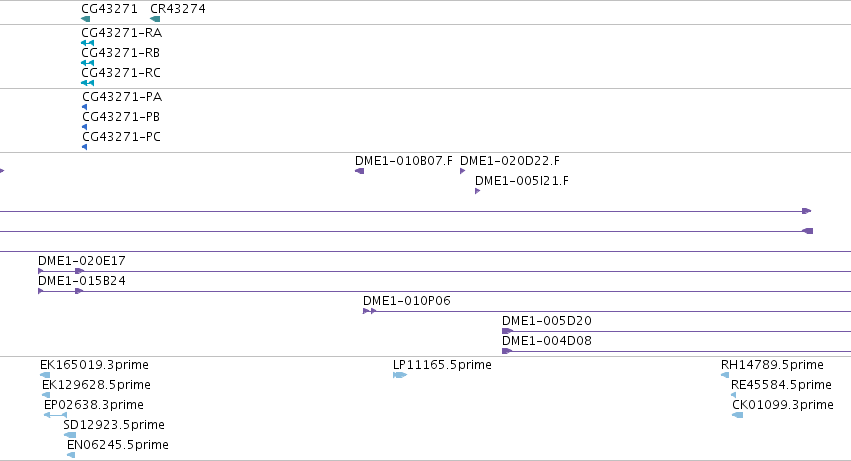Click the CG43271-PA protein arrow glyph

pyautogui.click(x=84, y=107)
